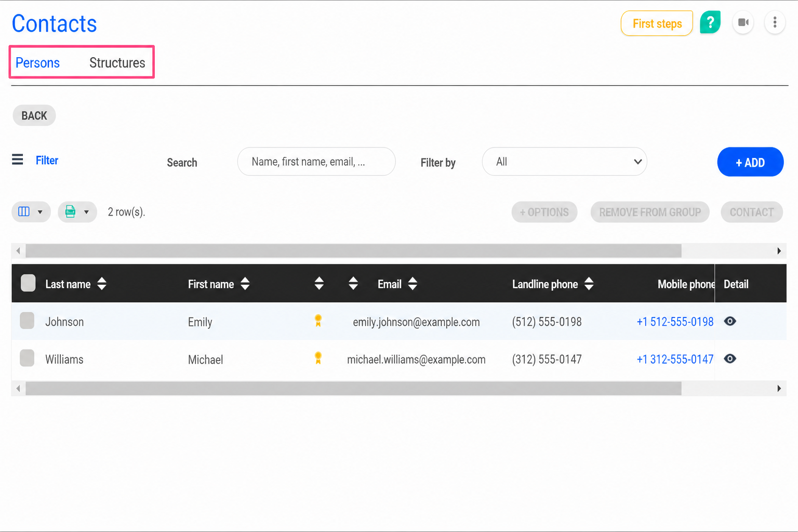View Michael Williams' detail eye icon

(x=730, y=358)
